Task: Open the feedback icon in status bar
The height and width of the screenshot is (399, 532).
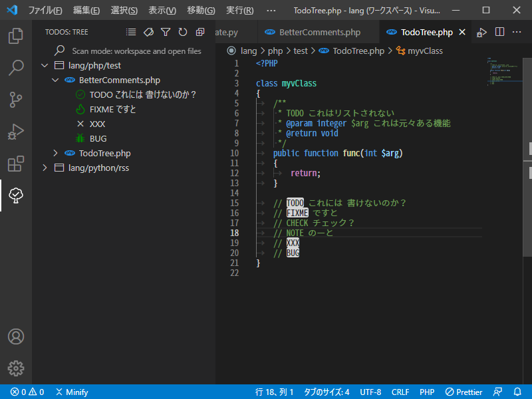Action: click(x=497, y=392)
